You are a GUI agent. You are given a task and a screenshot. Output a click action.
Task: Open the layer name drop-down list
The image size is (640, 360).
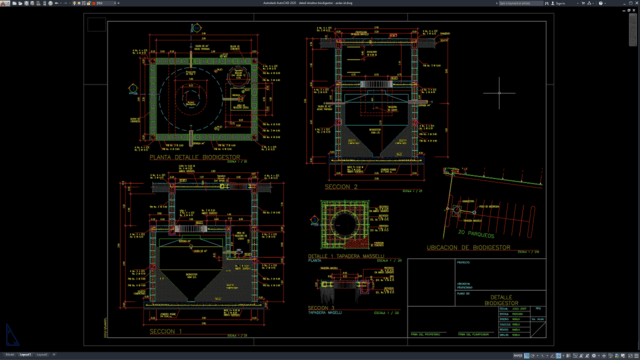pyautogui.click(x=115, y=3)
